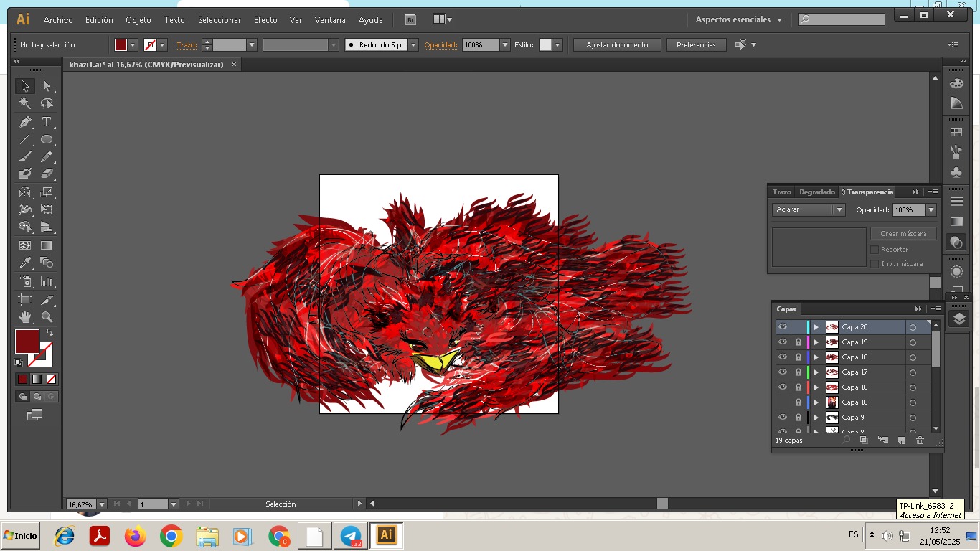Click the control bar fill color swatch

click(x=121, y=44)
